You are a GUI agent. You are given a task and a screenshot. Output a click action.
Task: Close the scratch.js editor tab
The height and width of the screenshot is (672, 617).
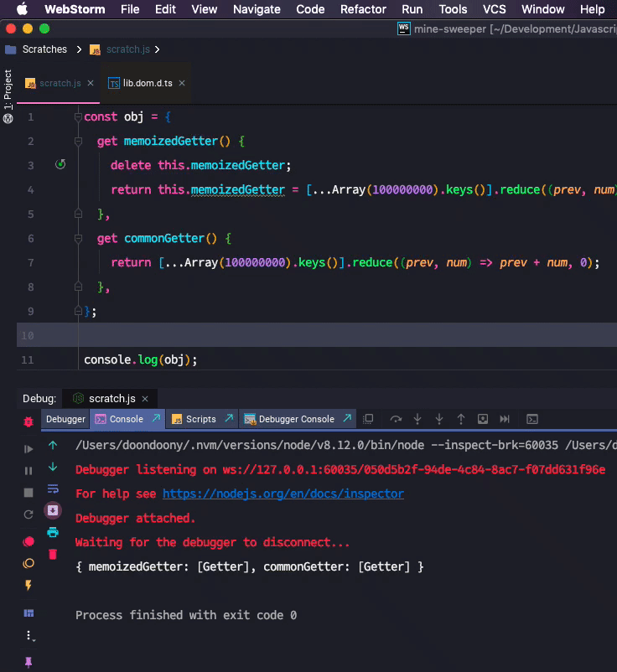tap(91, 83)
